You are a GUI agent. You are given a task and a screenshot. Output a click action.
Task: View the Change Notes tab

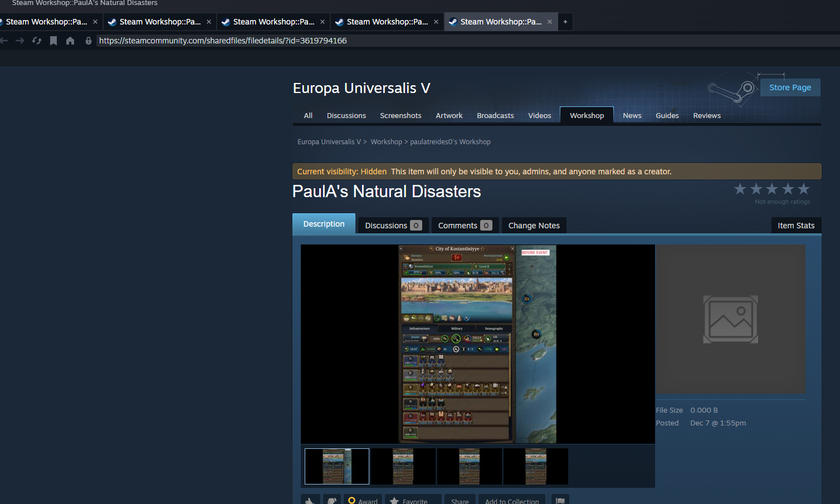click(534, 226)
